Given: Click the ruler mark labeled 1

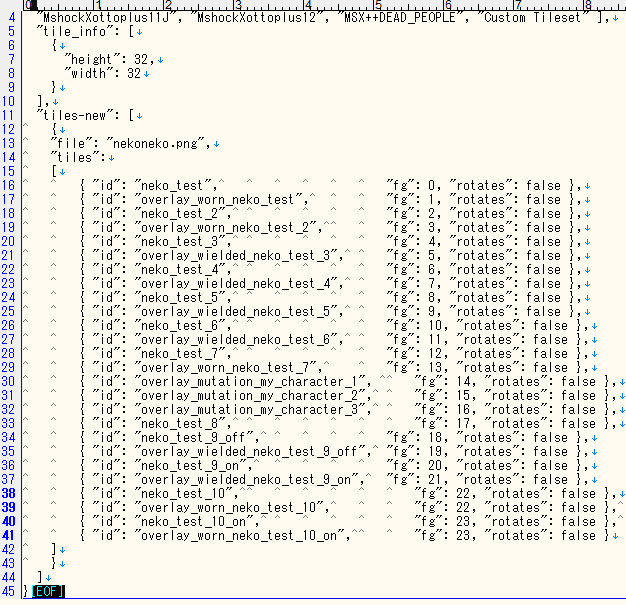Looking at the screenshot, I should coord(96,6).
